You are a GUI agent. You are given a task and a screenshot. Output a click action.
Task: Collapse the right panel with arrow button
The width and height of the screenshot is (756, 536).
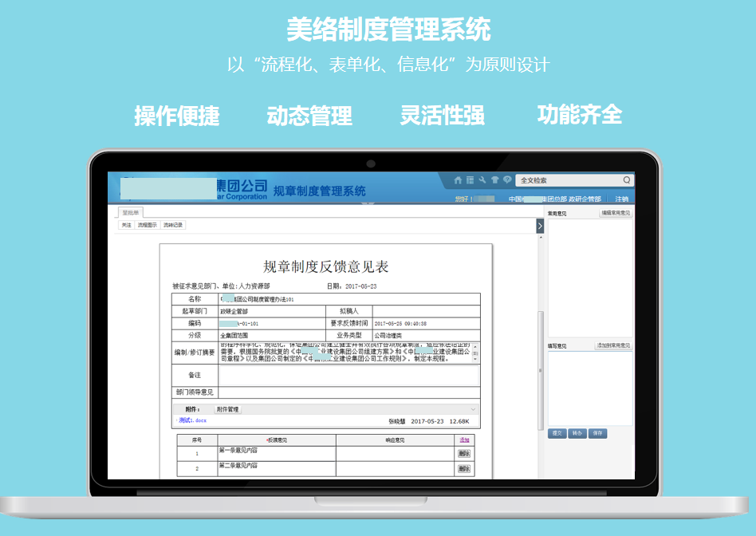coord(540,227)
